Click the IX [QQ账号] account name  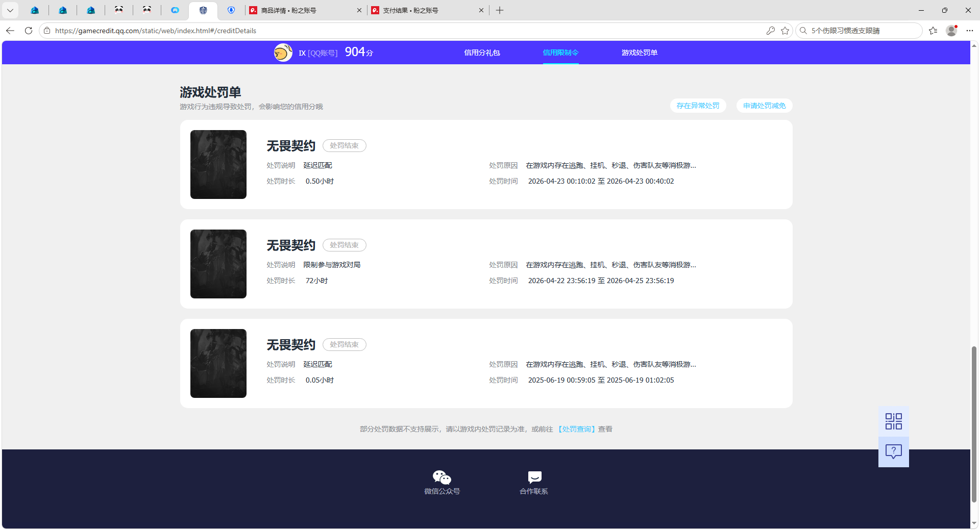pos(318,53)
